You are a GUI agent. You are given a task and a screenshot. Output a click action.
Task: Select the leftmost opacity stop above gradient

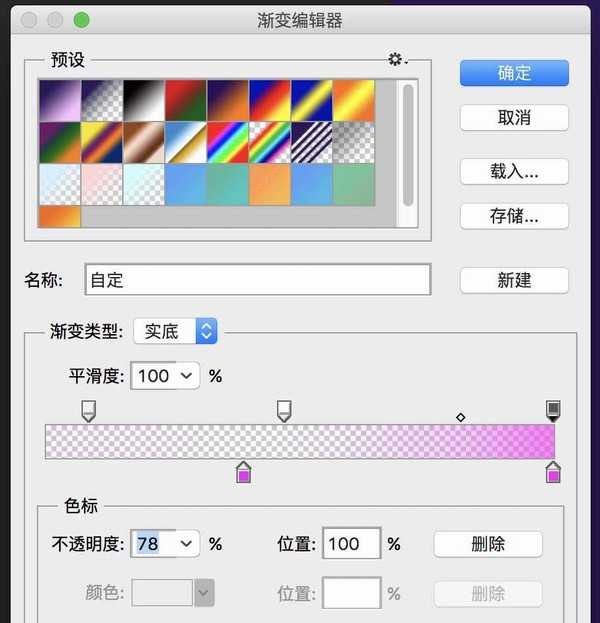coord(89,411)
